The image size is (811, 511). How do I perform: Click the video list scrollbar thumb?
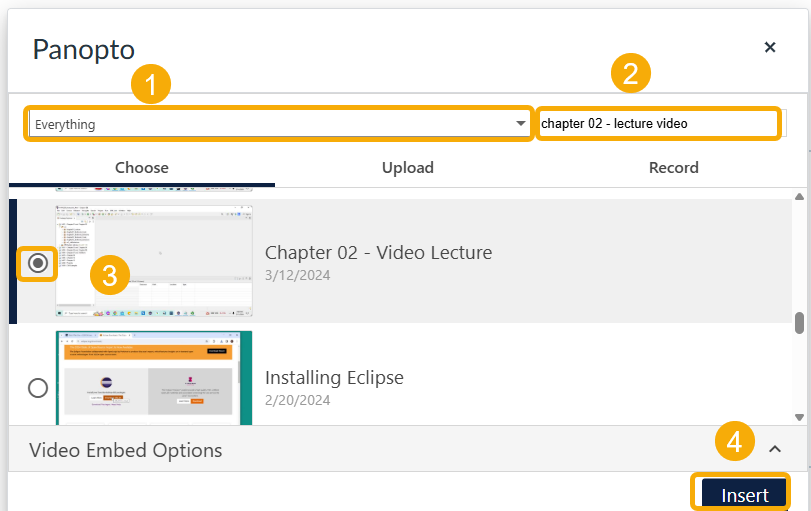coord(799,323)
